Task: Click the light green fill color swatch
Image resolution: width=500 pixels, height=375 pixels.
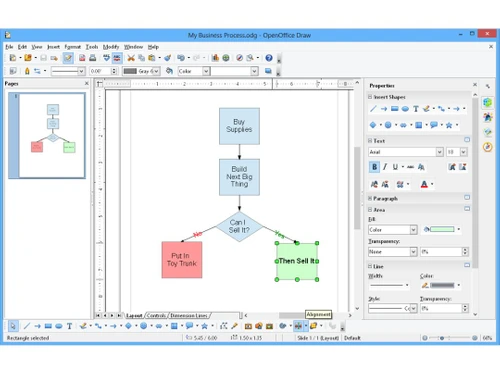Action: point(442,229)
